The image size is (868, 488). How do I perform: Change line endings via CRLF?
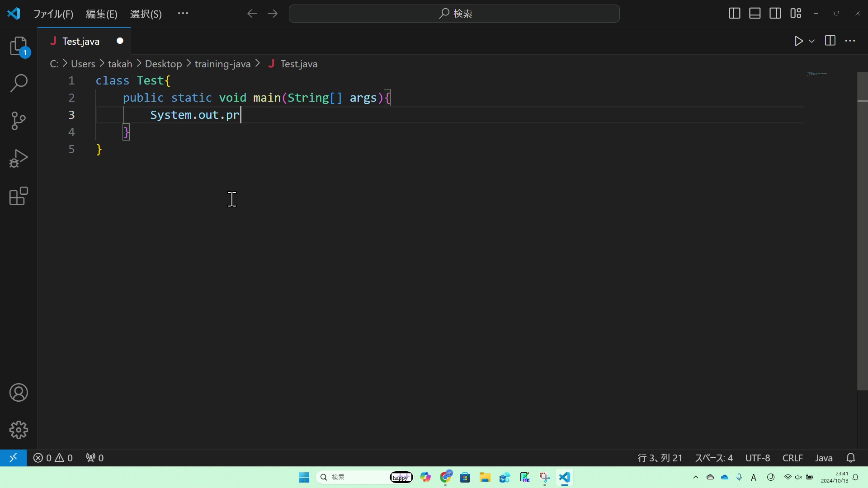(793, 458)
